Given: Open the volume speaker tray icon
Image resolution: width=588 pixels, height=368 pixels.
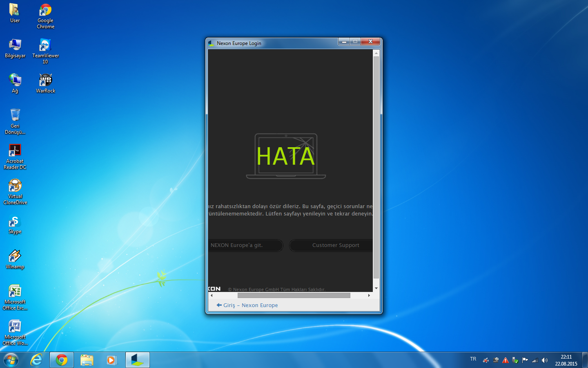Looking at the screenshot, I should pyautogui.click(x=545, y=360).
